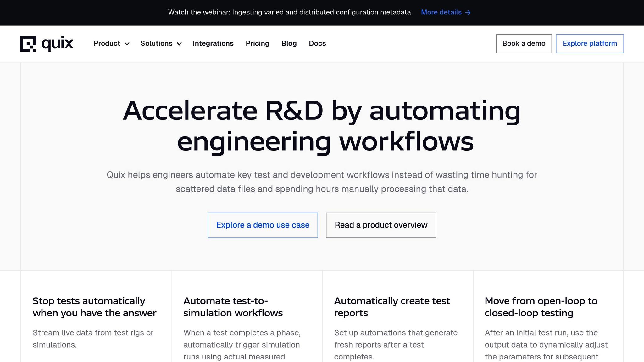Select Automate test-to-simulation workflows card heading

click(x=233, y=307)
